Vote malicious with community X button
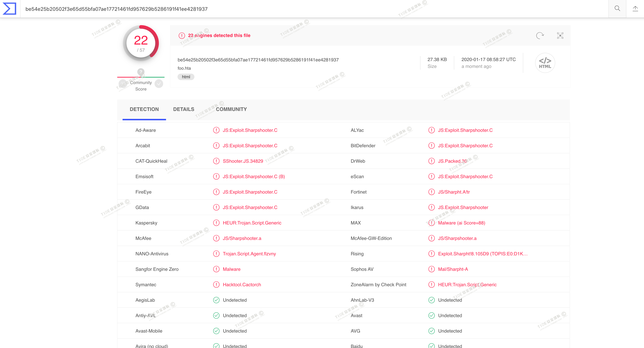Screen dimensions: 644x348 point(123,84)
